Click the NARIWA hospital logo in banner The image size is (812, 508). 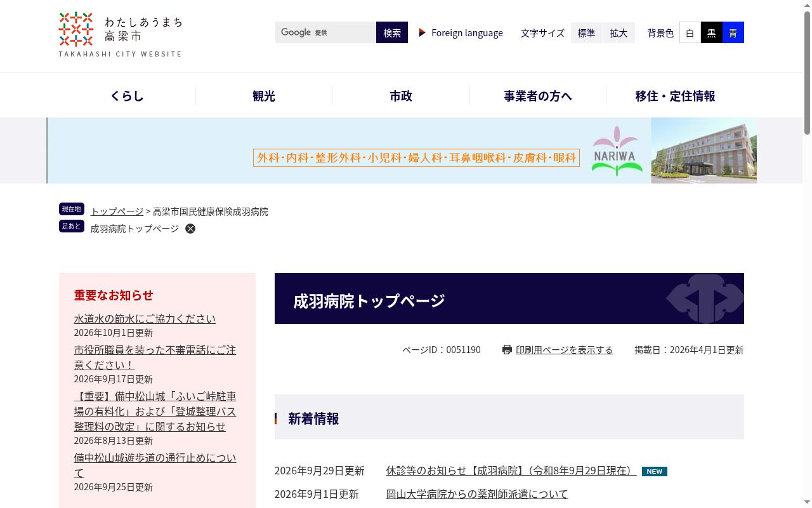(617, 150)
